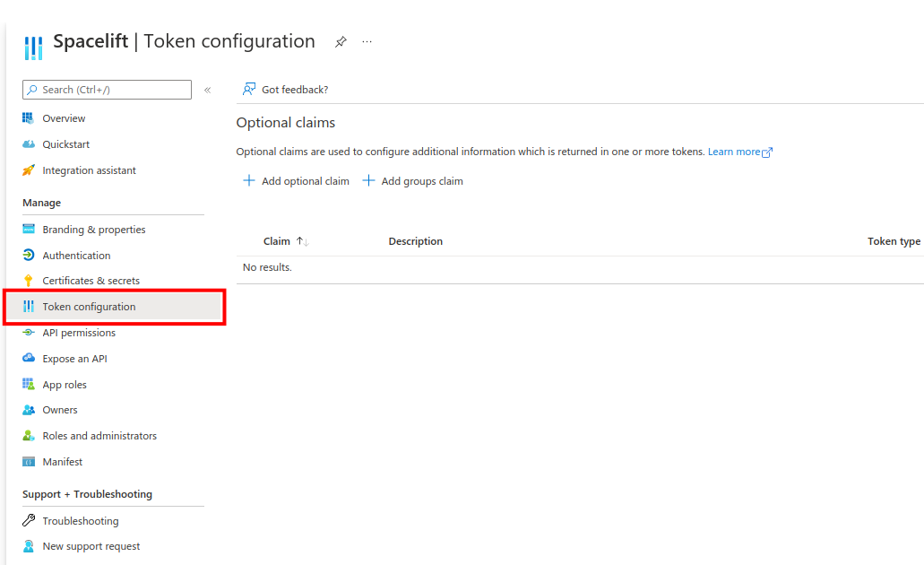Switch to the Overview page
924x565 pixels.
(63, 117)
